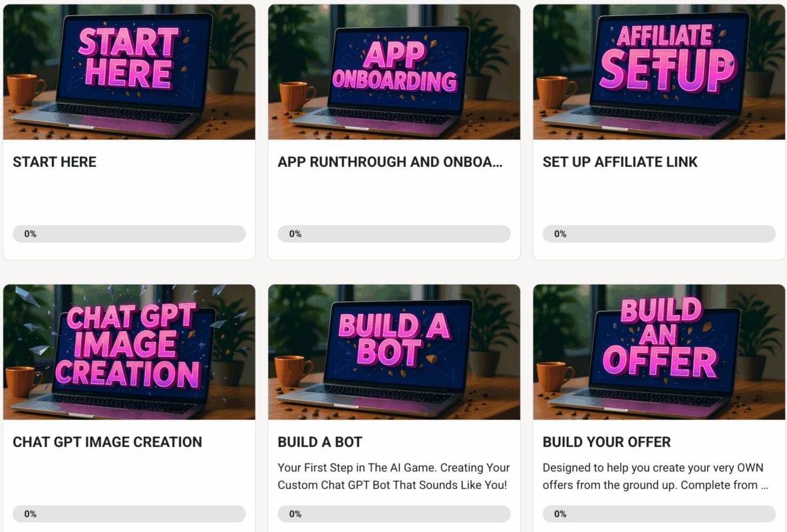This screenshot has height=532, width=787.
Task: Open the Affiliate Setup thumbnail image
Action: [x=659, y=72]
